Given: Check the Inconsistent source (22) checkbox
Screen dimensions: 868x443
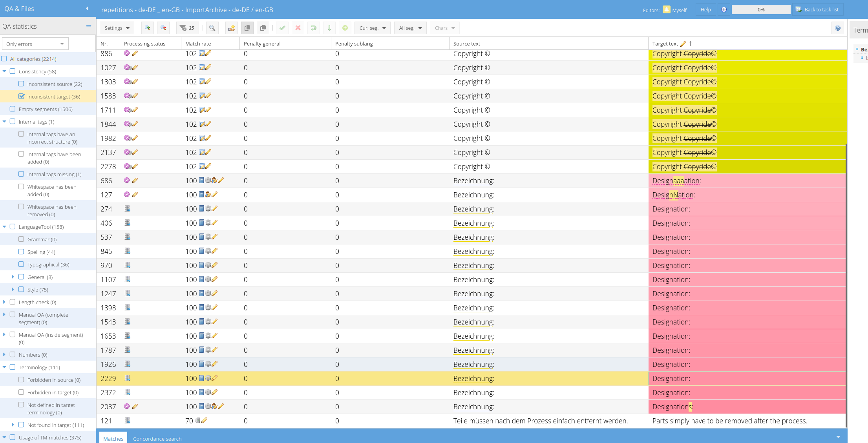Looking at the screenshot, I should [22, 84].
